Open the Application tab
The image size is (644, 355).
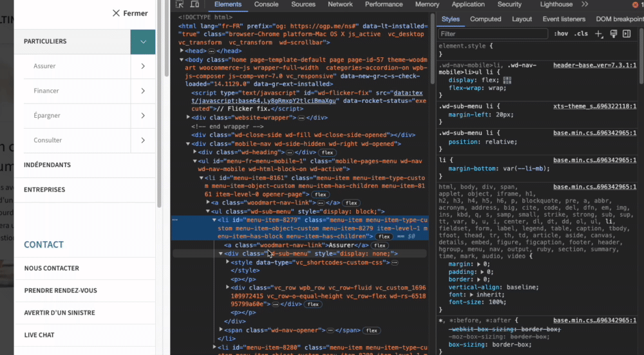468,5
